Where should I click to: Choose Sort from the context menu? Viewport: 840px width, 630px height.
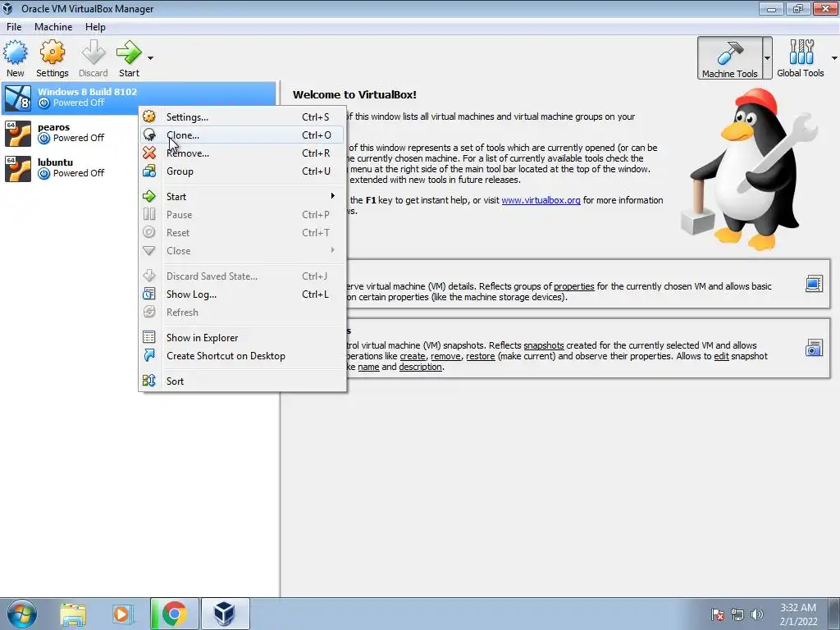pyautogui.click(x=242, y=381)
